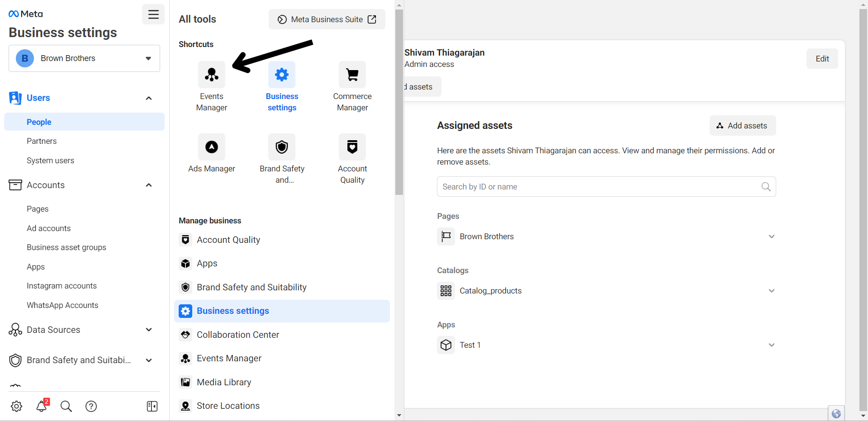Viewport: 868px width, 421px height.
Task: Open settings gear in bottom bar
Action: pyautogui.click(x=17, y=406)
